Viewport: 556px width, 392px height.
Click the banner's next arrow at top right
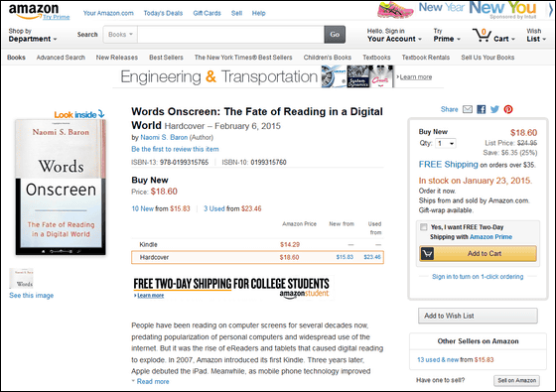pos(551,10)
